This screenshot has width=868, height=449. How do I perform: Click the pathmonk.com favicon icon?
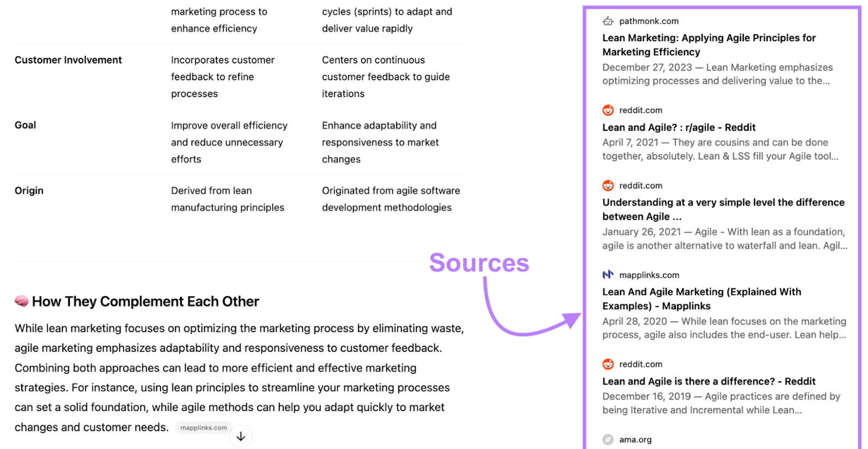click(x=608, y=21)
